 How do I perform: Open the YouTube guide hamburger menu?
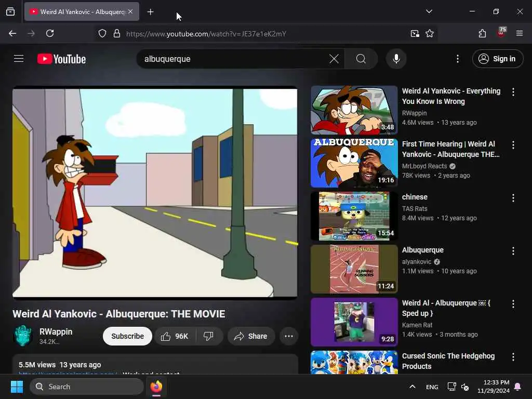pos(19,59)
